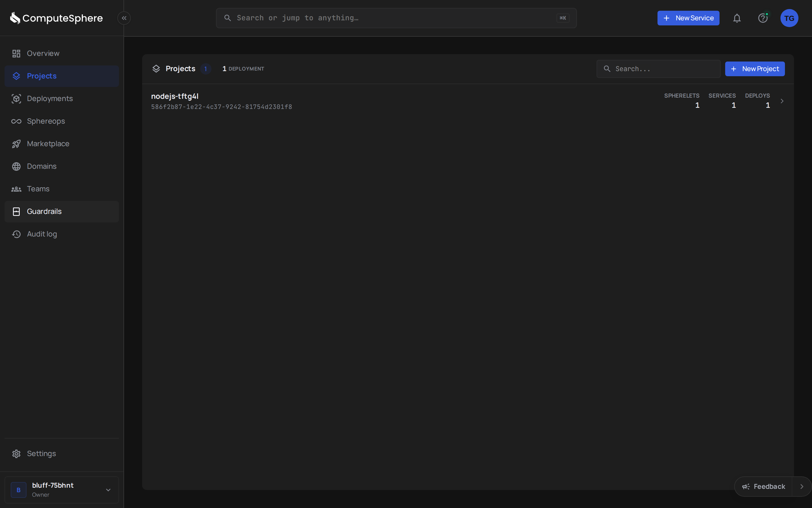Click the projects count badge
Image resolution: width=812 pixels, height=508 pixels.
click(205, 69)
